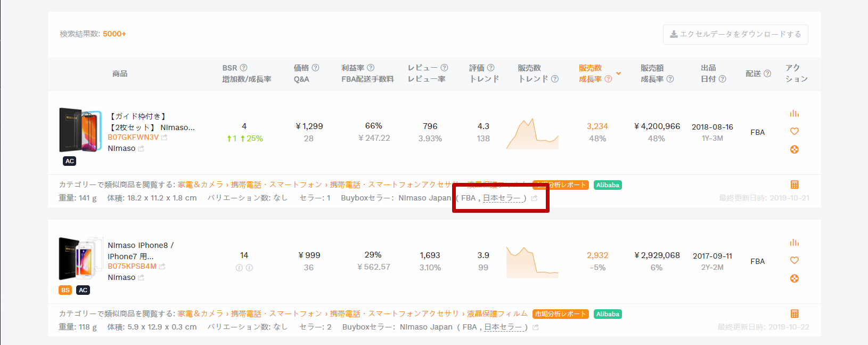This screenshot has width=868, height=345.
Task: Open help icon next to 出品日付 header
Action: pos(722,79)
